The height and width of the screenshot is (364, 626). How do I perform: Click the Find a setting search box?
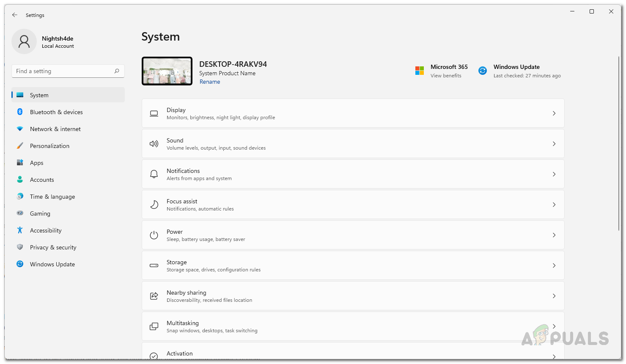63,71
